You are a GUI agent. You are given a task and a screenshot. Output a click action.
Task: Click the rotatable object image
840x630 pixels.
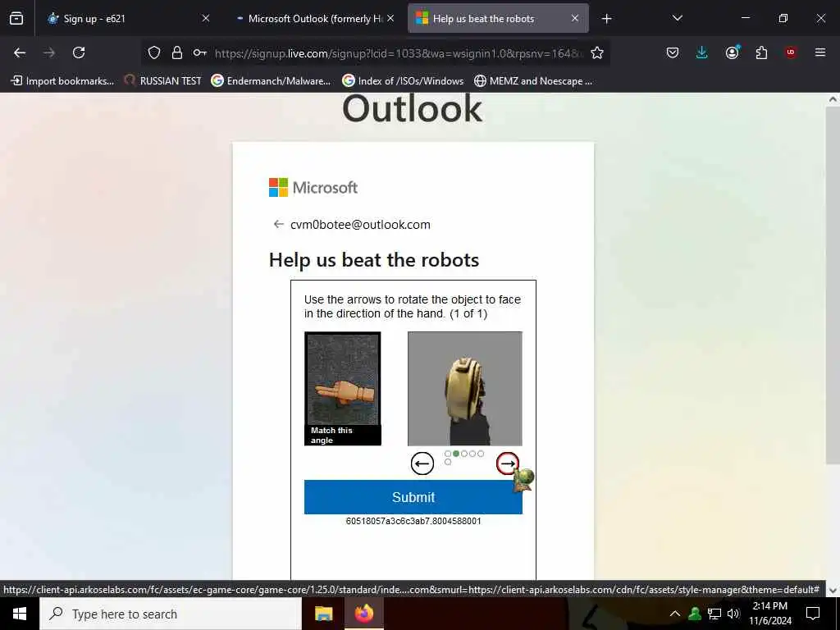pos(465,388)
